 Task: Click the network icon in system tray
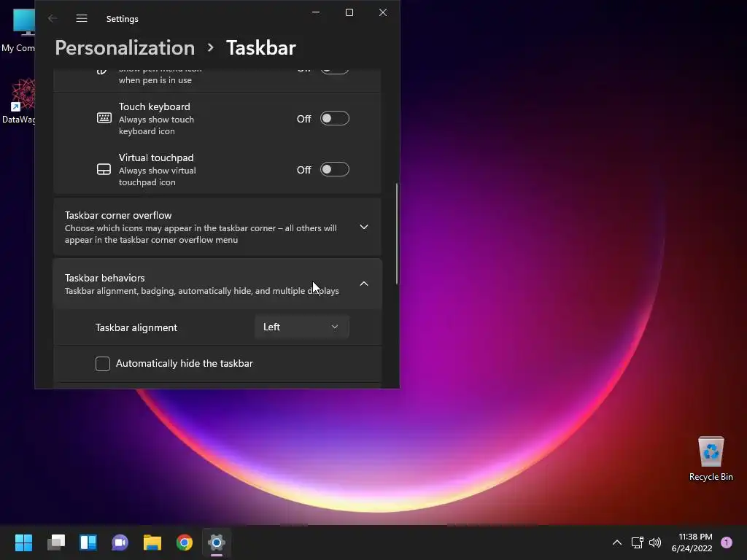(637, 542)
